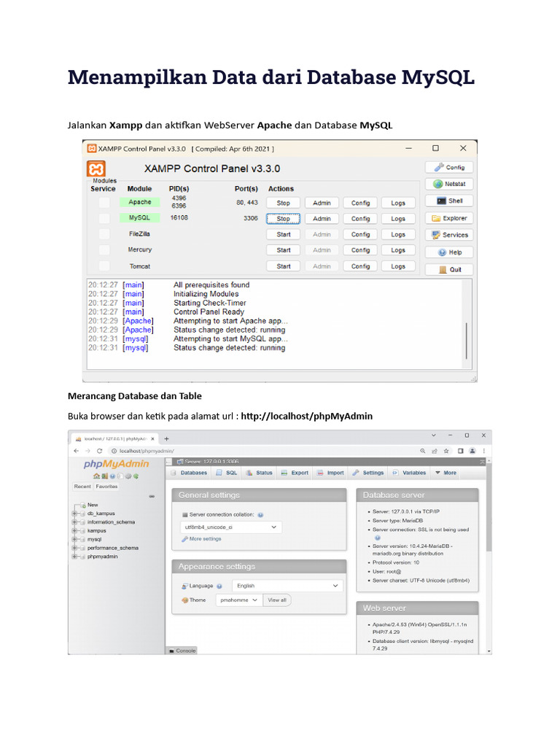Image resolution: width=560 pixels, height=747 pixels.
Task: Toggle the Tomcat service checkbox
Action: (x=105, y=266)
